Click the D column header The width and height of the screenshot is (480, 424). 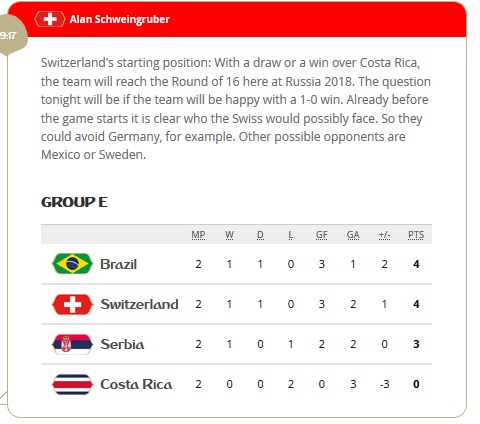(260, 235)
